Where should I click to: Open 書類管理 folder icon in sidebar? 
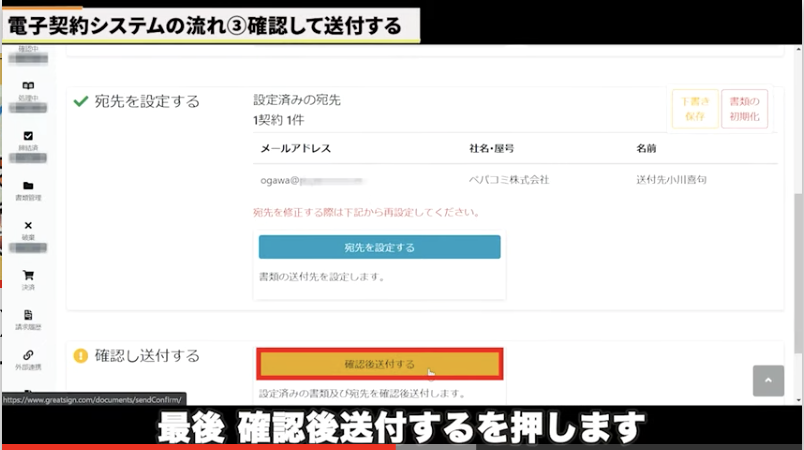(x=28, y=186)
